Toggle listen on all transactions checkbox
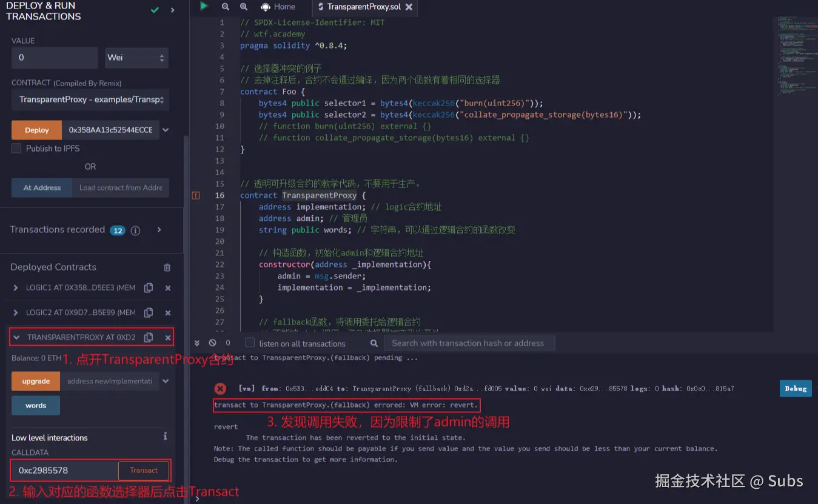 tap(250, 343)
